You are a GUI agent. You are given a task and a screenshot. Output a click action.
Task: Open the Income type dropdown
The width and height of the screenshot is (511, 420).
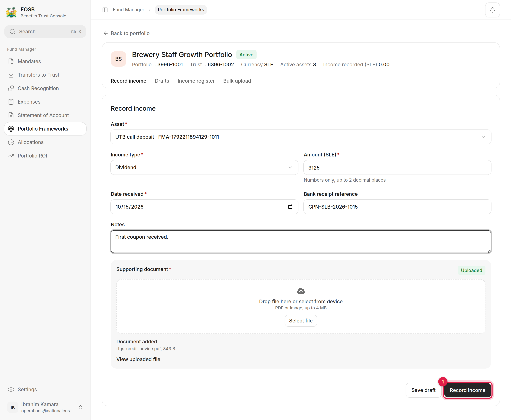pos(204,167)
